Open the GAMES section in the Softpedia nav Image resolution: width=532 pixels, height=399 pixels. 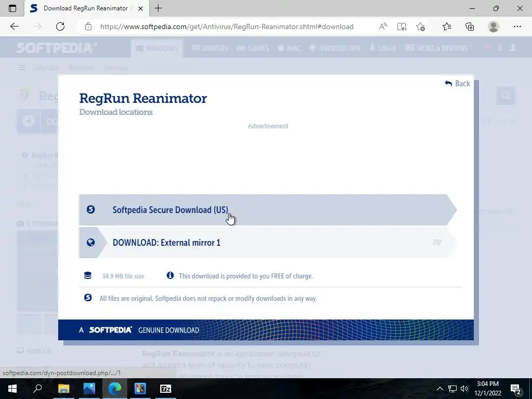coord(253,48)
